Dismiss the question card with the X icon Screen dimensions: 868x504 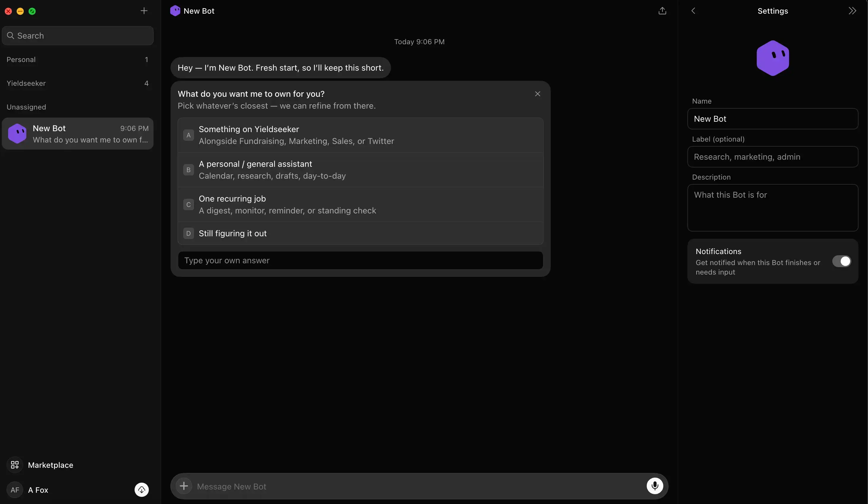pos(537,94)
